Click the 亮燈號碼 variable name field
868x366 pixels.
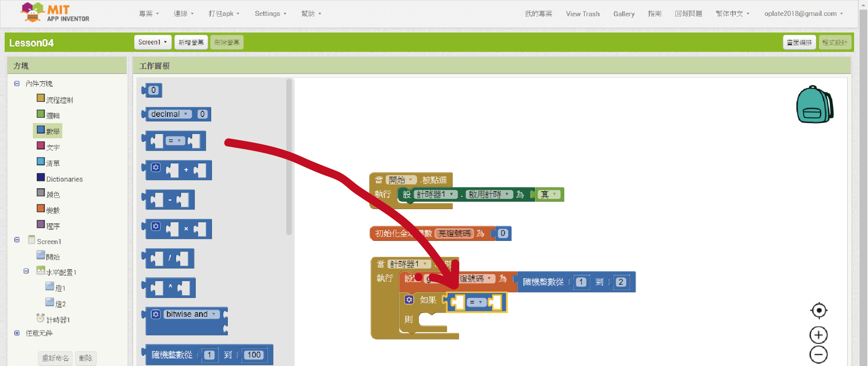click(455, 233)
